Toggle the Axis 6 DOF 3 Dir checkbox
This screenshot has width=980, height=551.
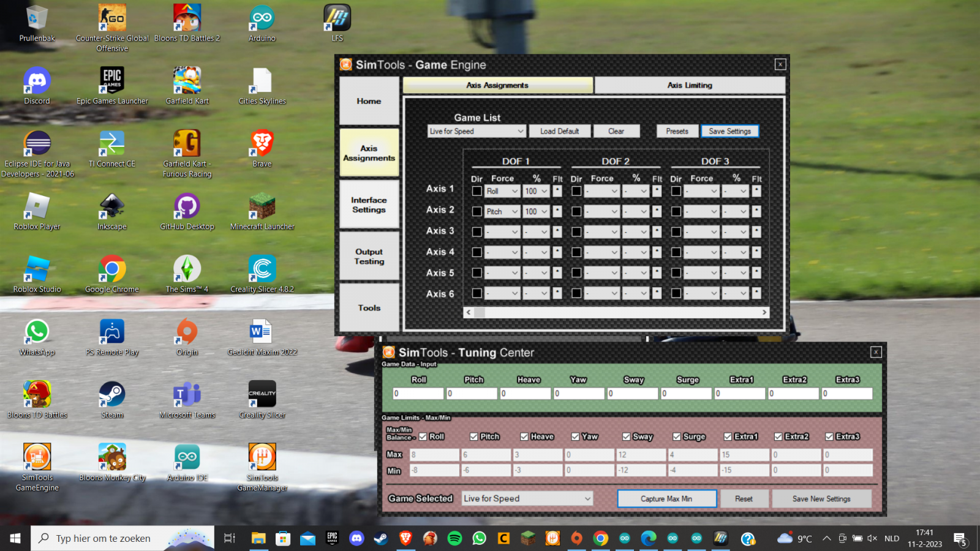[x=676, y=293]
